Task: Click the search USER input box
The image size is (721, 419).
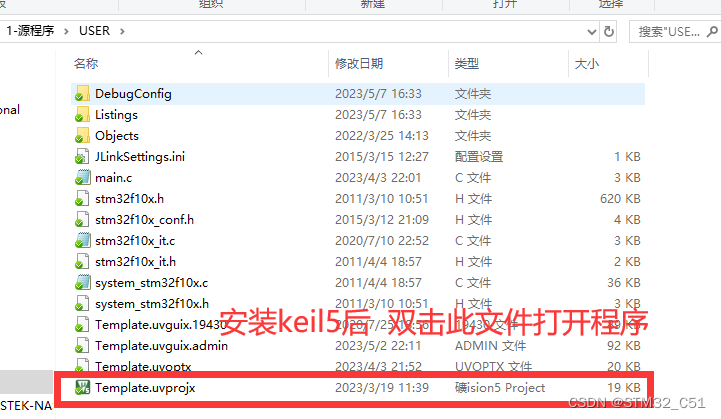Action: pyautogui.click(x=669, y=31)
